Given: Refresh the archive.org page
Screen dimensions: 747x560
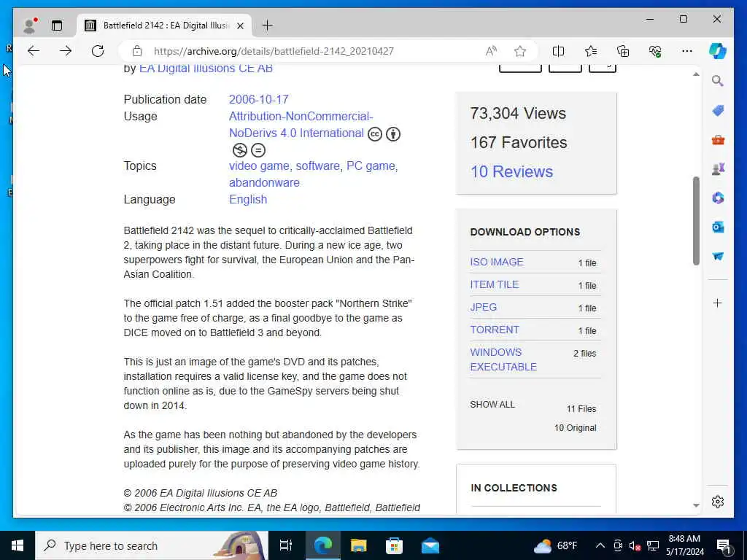Looking at the screenshot, I should point(98,51).
